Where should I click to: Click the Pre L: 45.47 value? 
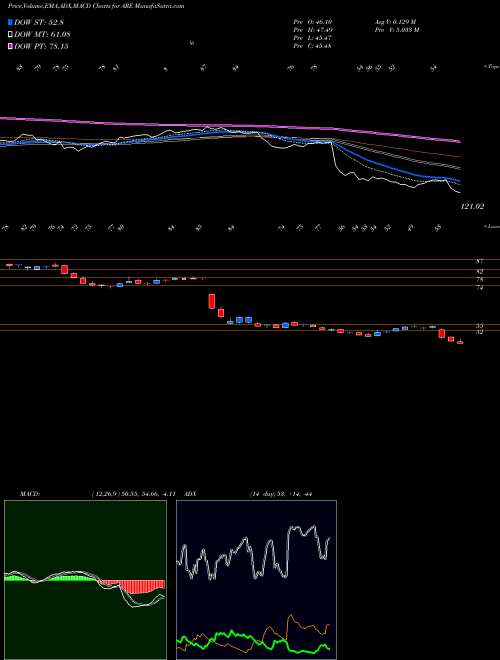point(313,37)
